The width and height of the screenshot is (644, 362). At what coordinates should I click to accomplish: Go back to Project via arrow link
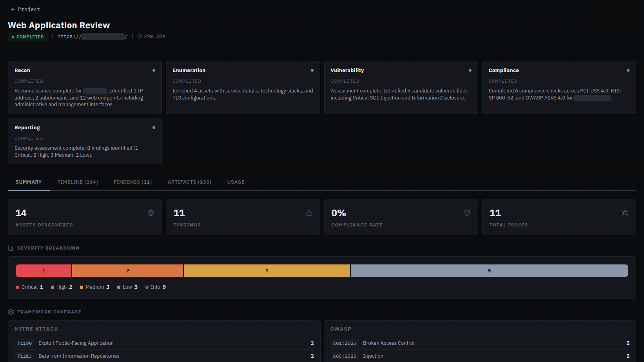[25, 9]
